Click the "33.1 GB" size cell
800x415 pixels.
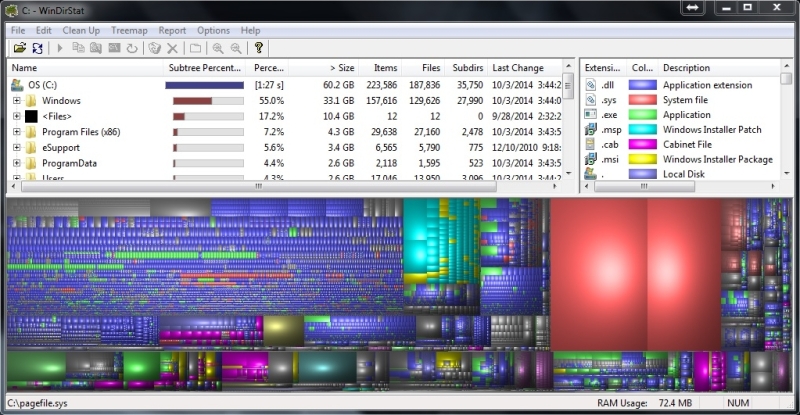(x=339, y=101)
